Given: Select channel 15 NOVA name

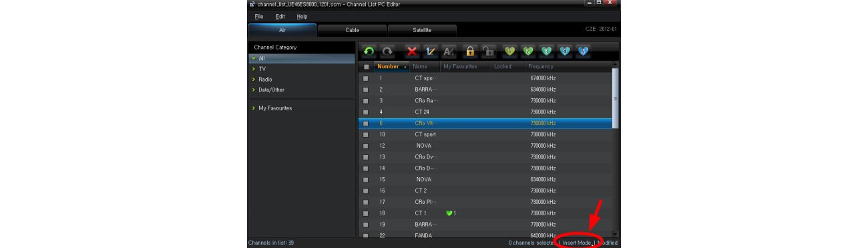Looking at the screenshot, I should click(x=424, y=179).
